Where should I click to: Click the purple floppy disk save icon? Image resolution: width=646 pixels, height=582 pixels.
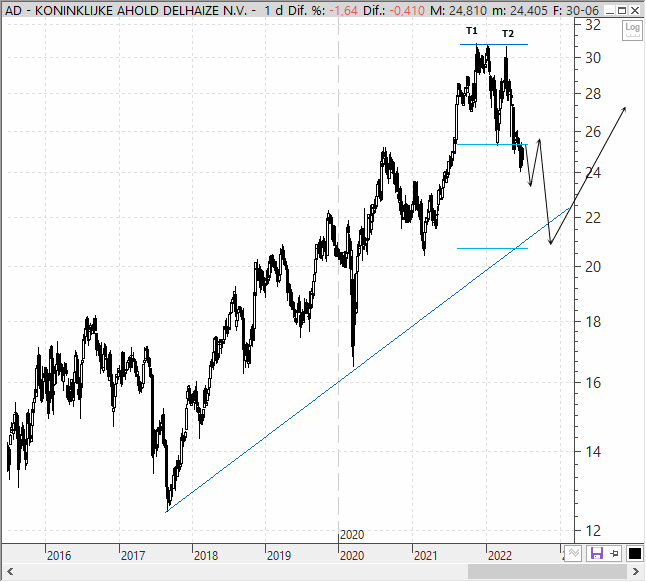tap(597, 553)
